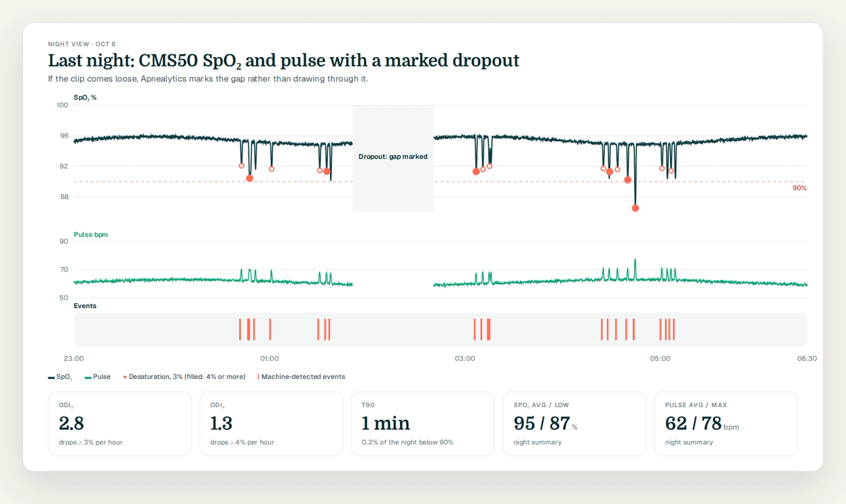This screenshot has height=504, width=846.
Task: Click the 'Pulse bpm' axis title
Action: pyautogui.click(x=90, y=235)
